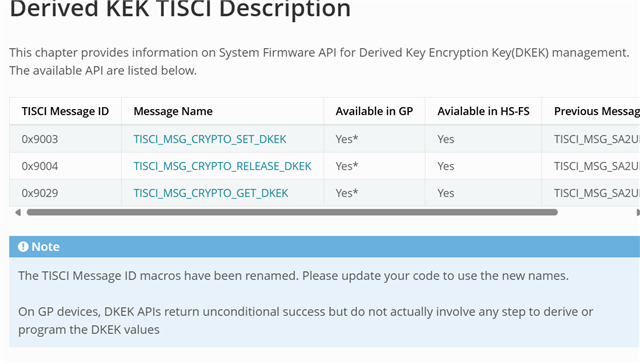Click the Available in GP column header
The image size is (640, 364).
point(374,111)
